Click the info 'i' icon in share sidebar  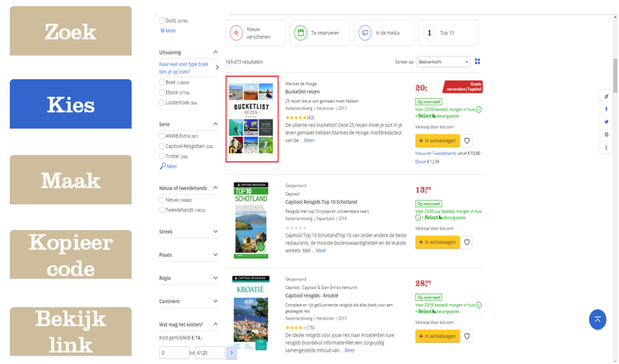[x=606, y=148]
